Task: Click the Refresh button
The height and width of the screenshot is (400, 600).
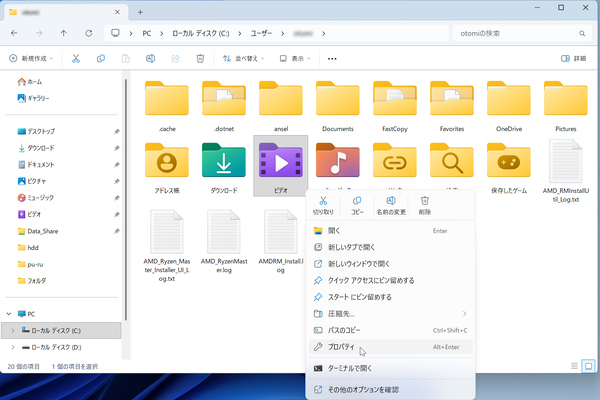Action: [x=88, y=33]
